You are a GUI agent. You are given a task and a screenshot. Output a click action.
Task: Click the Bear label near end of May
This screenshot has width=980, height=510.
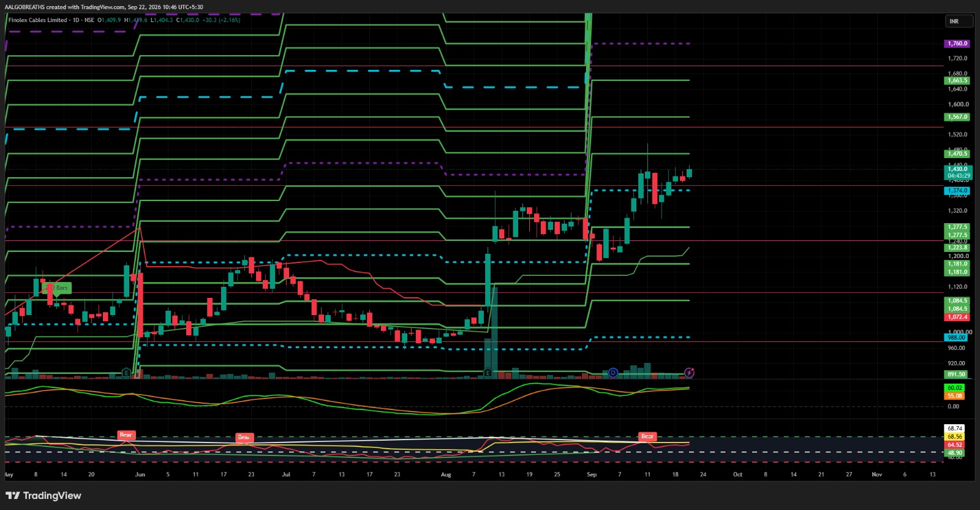126,435
